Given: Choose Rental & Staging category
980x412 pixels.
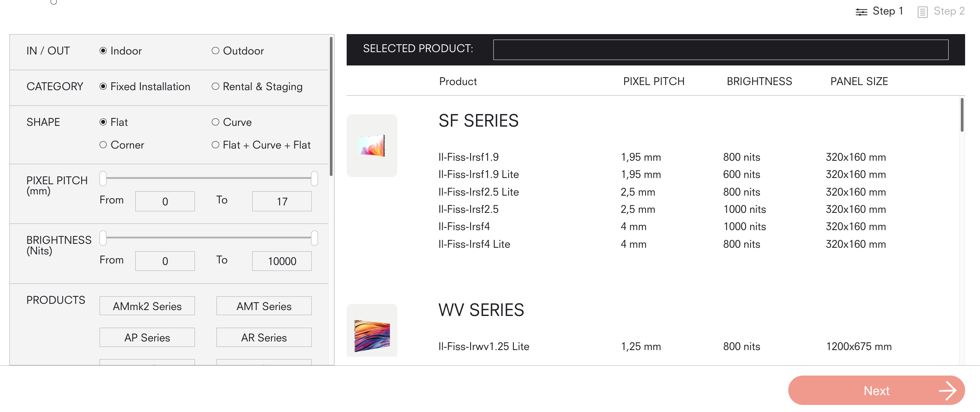Looking at the screenshot, I should (x=215, y=86).
